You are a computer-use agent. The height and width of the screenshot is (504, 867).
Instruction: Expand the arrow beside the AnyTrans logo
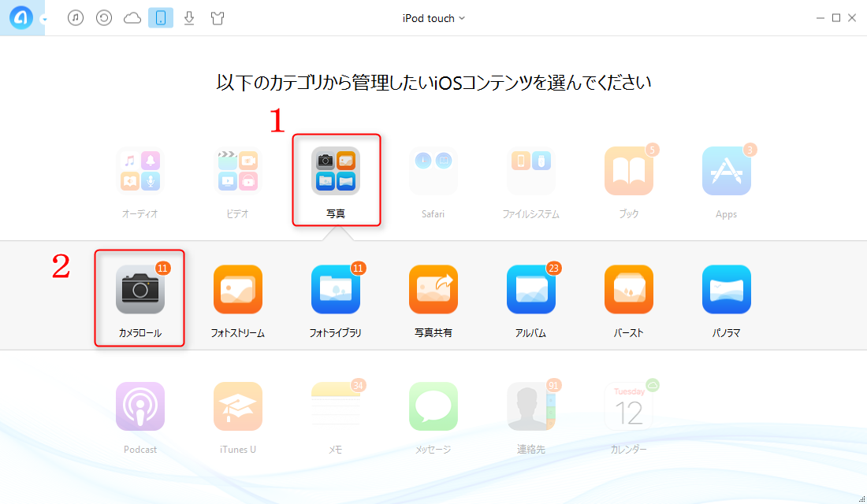point(44,20)
